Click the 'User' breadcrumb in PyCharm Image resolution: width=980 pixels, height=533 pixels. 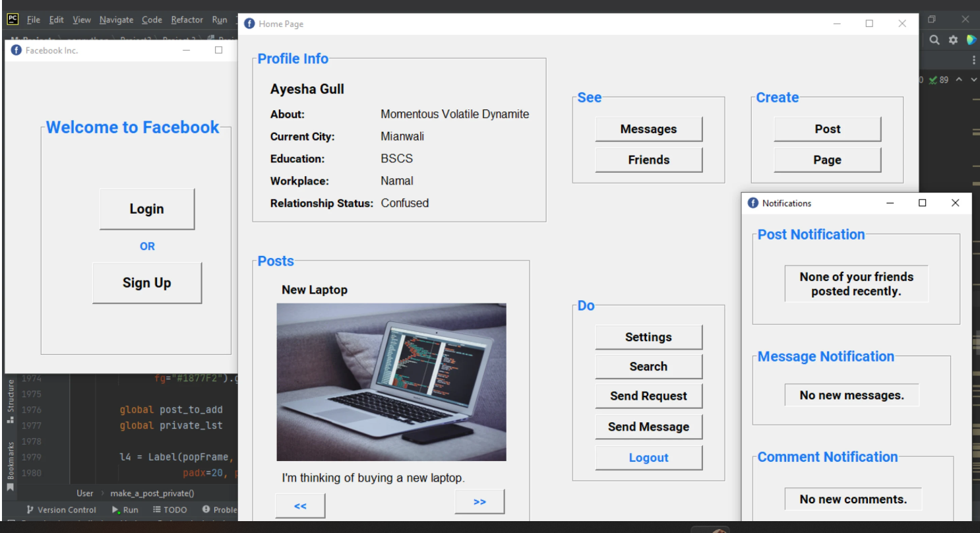click(x=85, y=493)
